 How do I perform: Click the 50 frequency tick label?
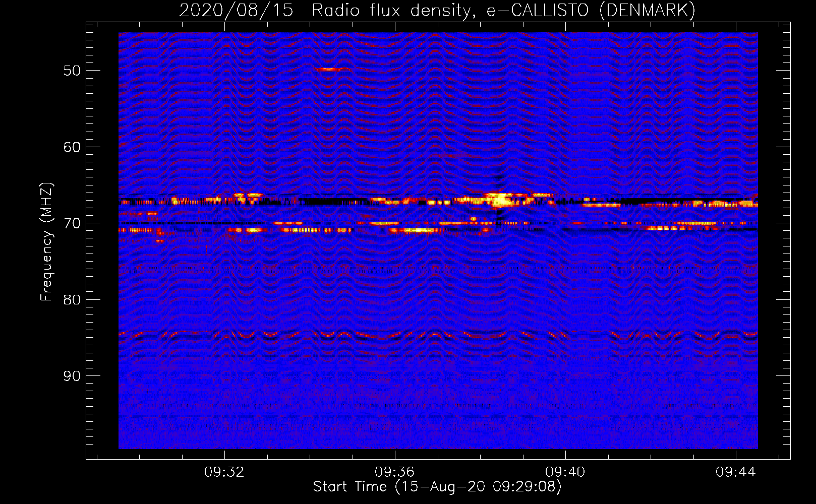[x=72, y=71]
